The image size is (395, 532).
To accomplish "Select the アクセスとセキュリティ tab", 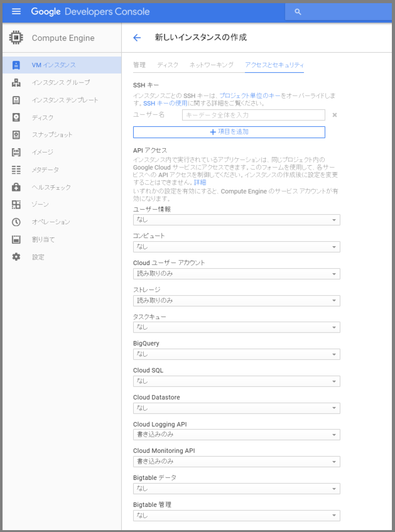I will click(x=274, y=65).
